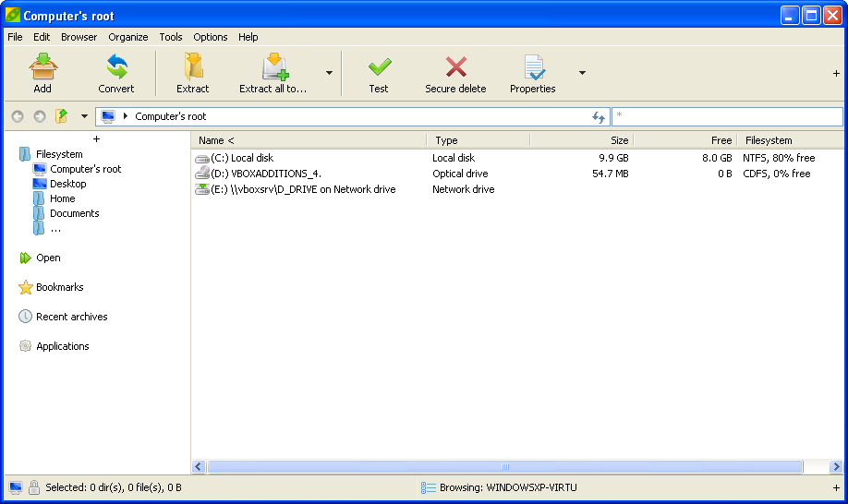Click 'Browsing: WINDOWSXP-VIRTU' status text
Image resolution: width=848 pixels, height=504 pixels.
point(508,487)
